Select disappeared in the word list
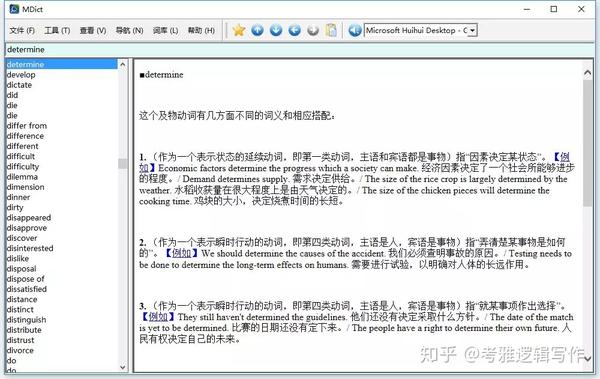 pos(29,217)
